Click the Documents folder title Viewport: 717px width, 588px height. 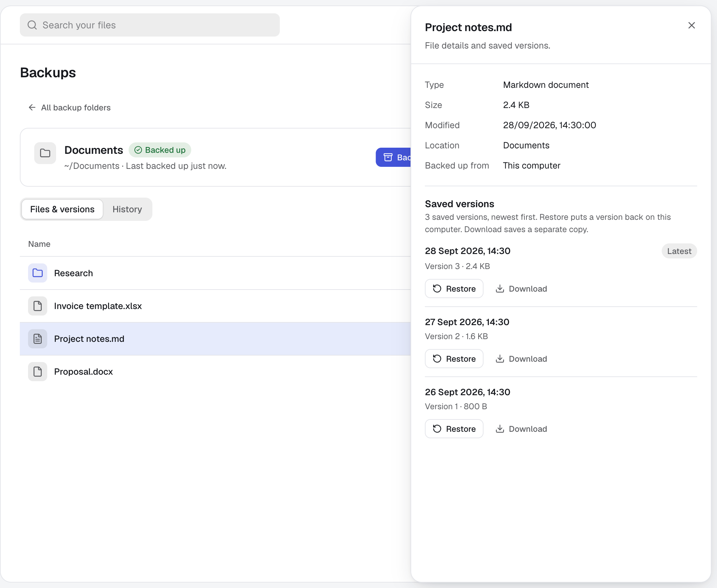click(x=94, y=150)
